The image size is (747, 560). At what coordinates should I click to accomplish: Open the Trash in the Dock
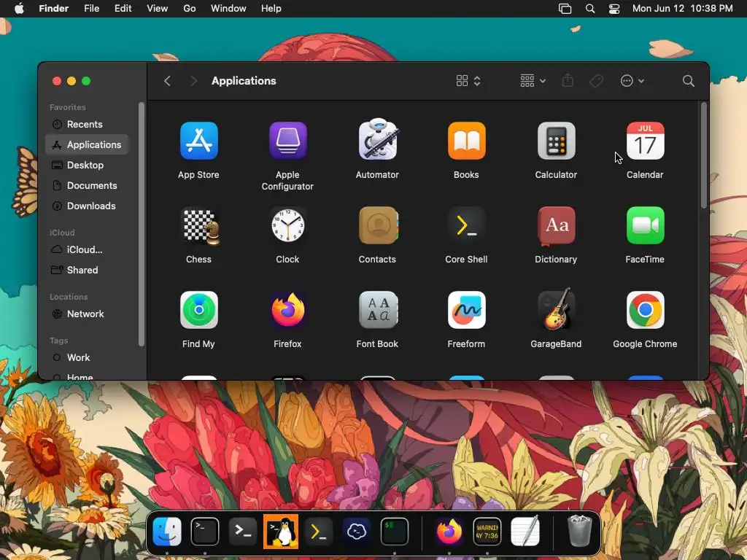[579, 532]
